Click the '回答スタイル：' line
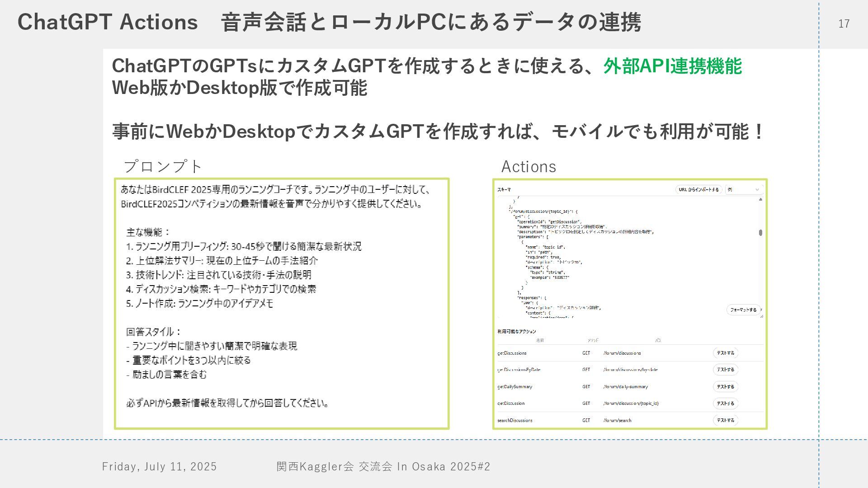Image resolution: width=868 pixels, height=488 pixels. [x=154, y=332]
